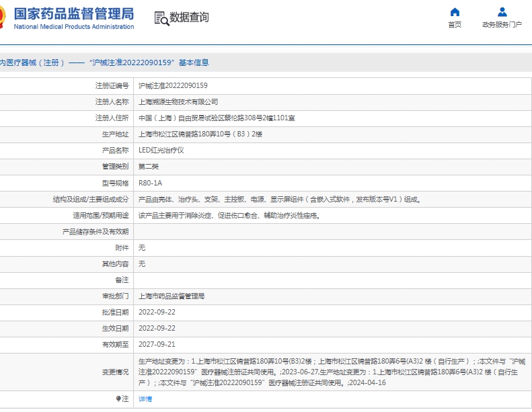The height and width of the screenshot is (412, 532).
Task: Click the 有效期至 row label
Action: tap(116, 344)
